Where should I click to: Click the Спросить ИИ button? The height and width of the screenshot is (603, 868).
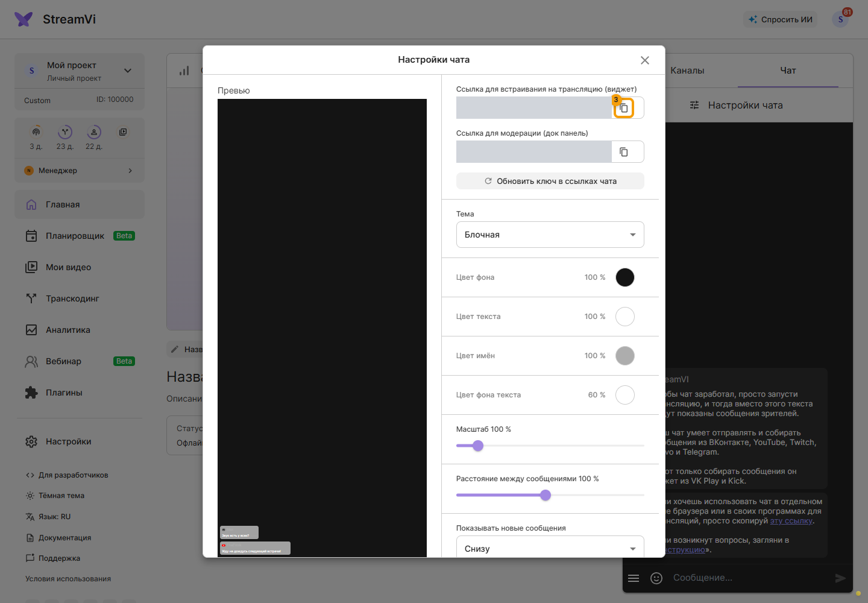tap(781, 19)
